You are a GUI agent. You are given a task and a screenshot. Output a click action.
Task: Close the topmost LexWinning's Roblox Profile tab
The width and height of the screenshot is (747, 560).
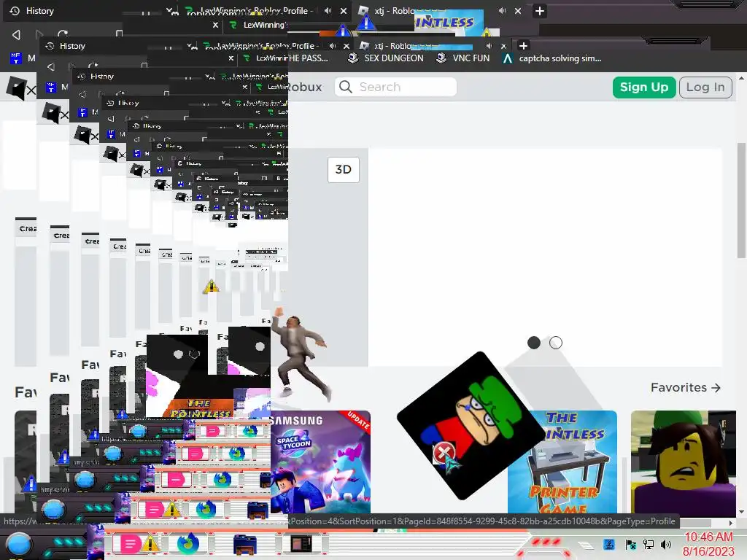coord(344,11)
